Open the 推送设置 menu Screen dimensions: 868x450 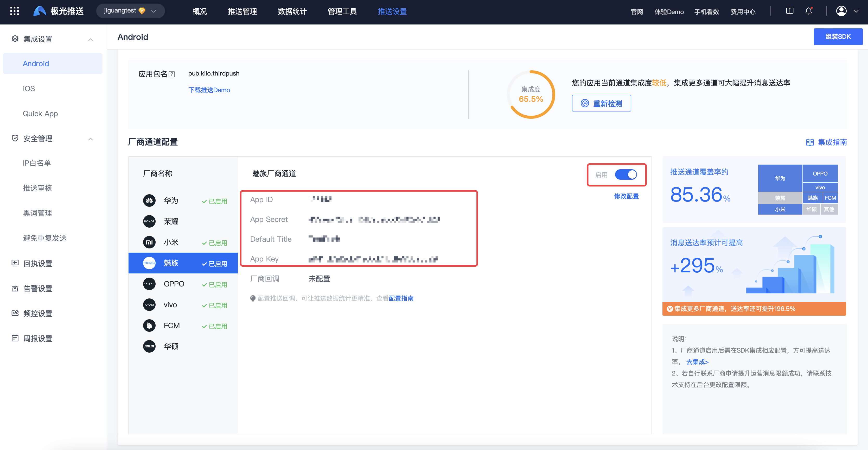click(x=392, y=12)
